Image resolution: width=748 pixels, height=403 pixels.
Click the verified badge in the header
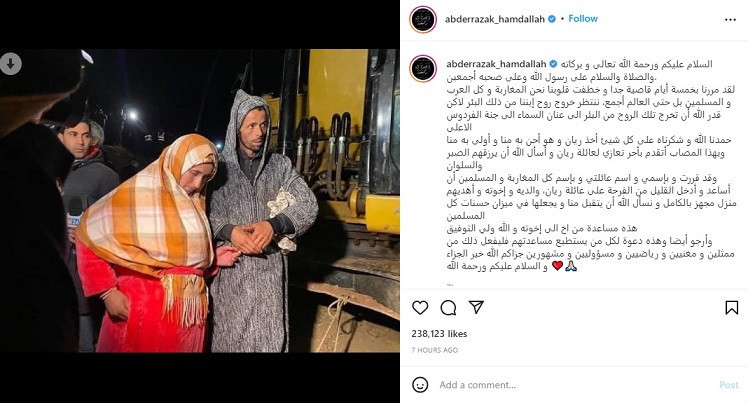(552, 19)
